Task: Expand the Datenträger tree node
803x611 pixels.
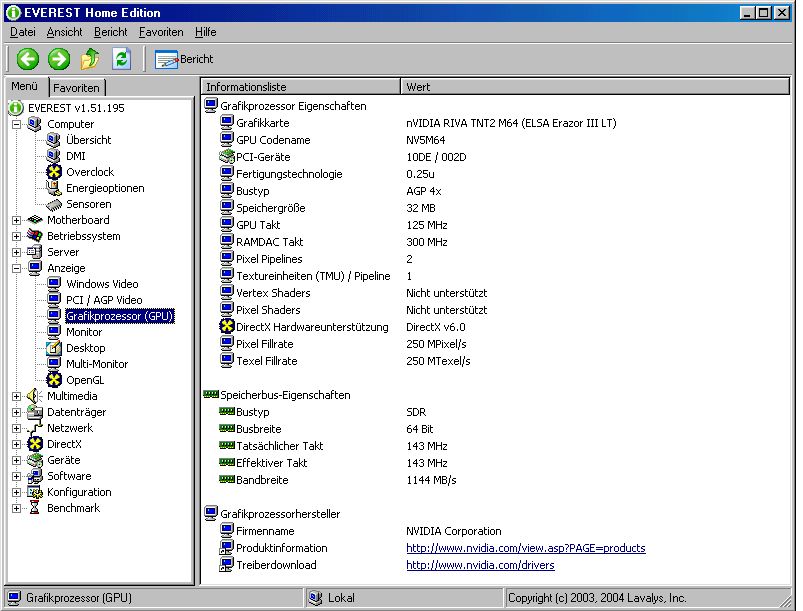Action: coord(16,412)
